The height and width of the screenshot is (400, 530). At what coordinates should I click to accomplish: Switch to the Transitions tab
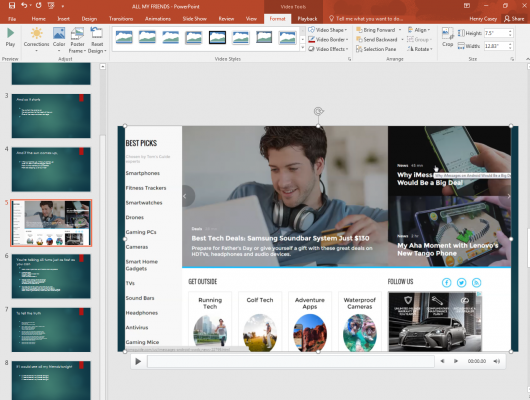121,19
